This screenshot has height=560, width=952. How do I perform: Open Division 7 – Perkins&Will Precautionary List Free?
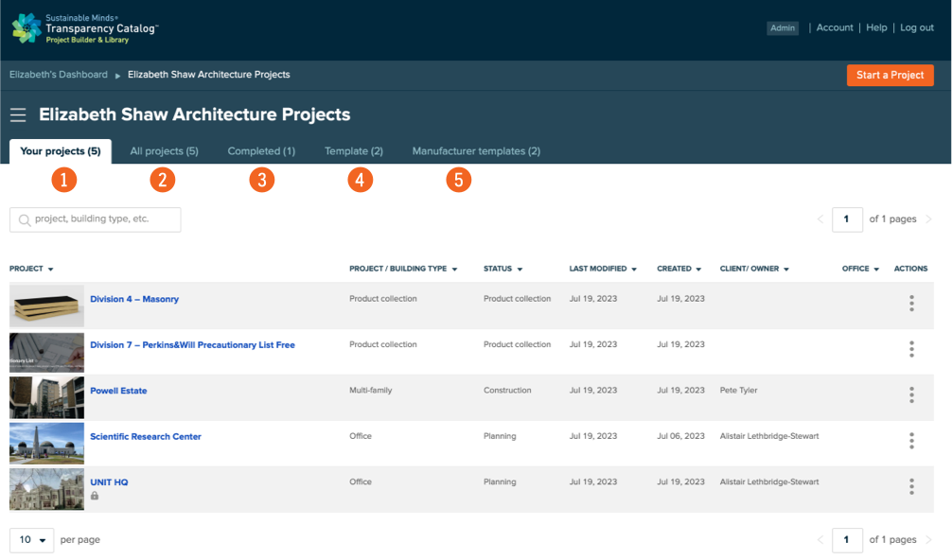coord(192,344)
